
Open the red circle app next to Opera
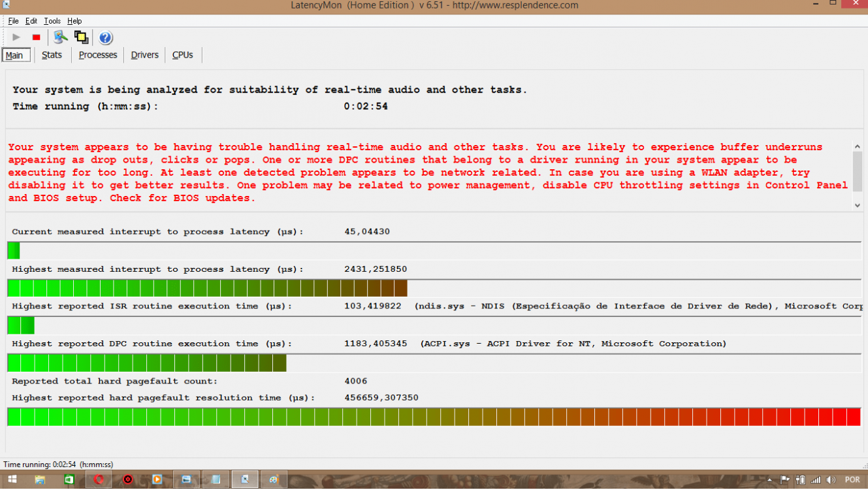point(128,480)
